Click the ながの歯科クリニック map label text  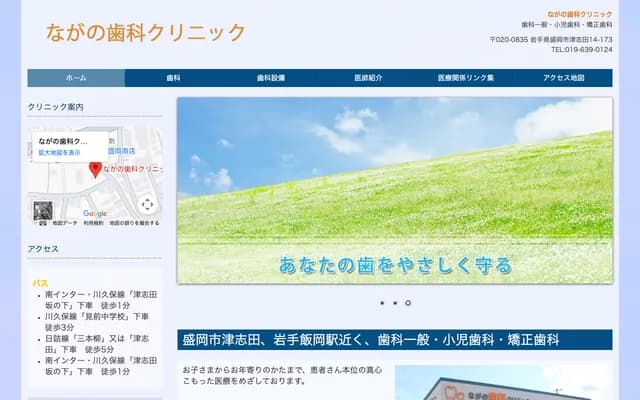132,169
